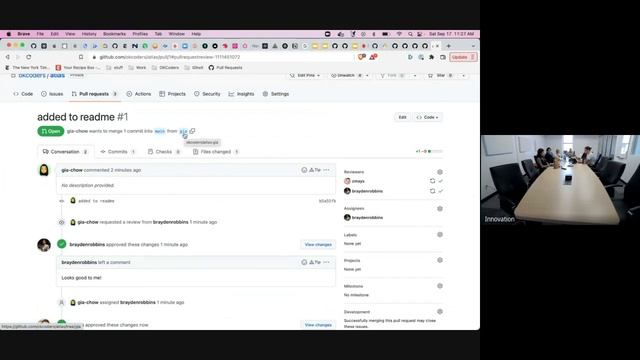Open gia-chow's profile link in first comment

pos(72,170)
